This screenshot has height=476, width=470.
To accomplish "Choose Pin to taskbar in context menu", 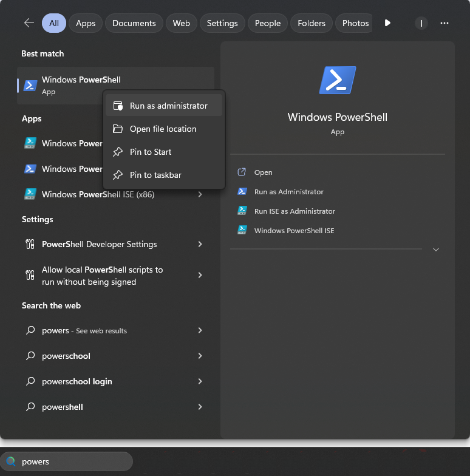I will 164,175.
